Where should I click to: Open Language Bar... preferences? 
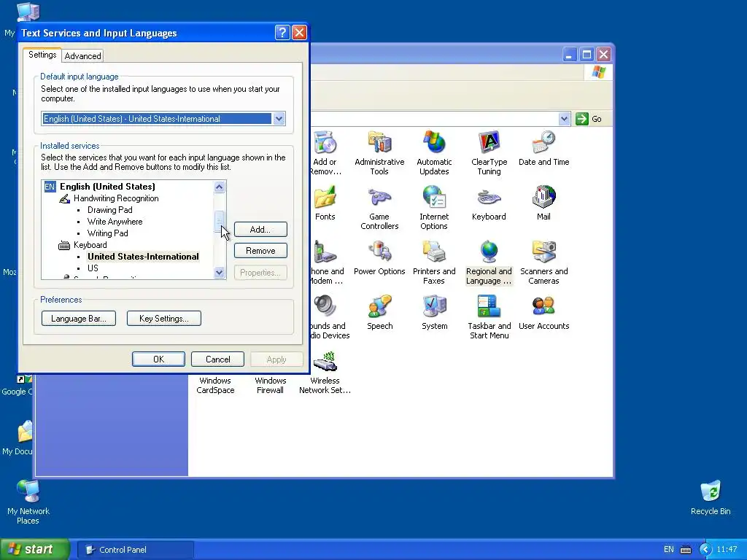coord(79,319)
